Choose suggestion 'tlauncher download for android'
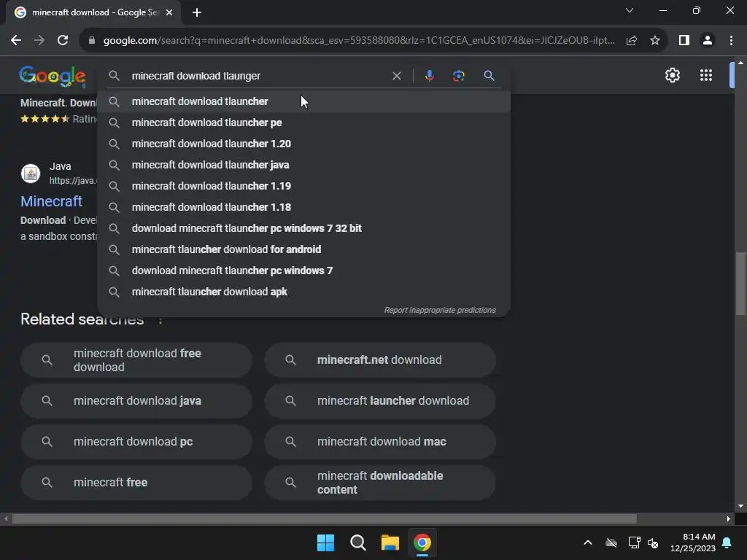This screenshot has width=747, height=560. [304, 249]
